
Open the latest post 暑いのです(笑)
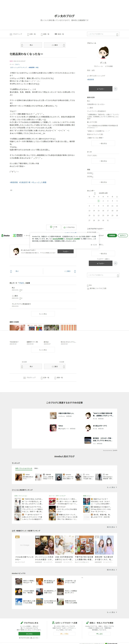click(x=92, y=122)
